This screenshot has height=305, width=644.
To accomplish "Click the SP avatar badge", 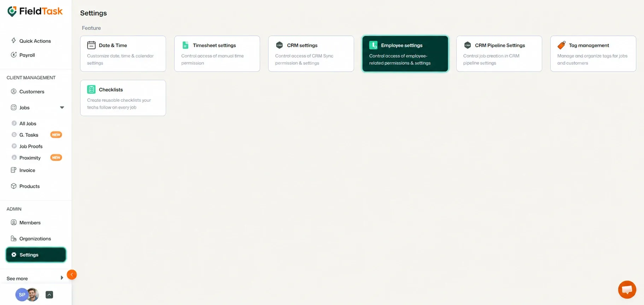I will (21, 295).
